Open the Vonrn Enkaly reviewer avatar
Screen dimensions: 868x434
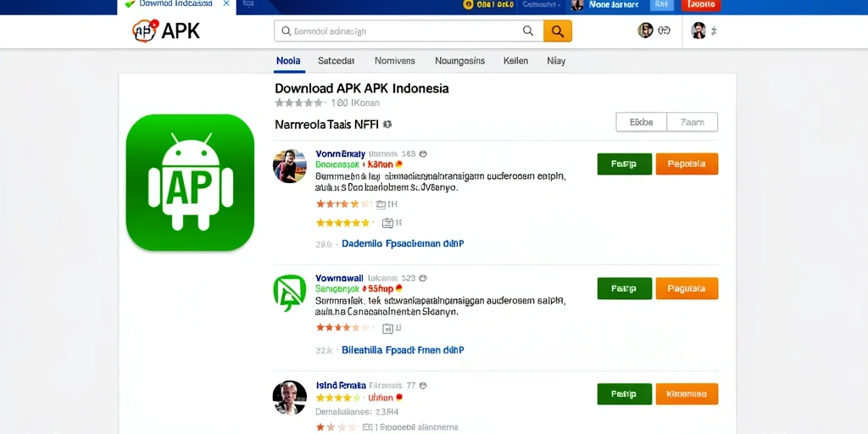pos(290,166)
